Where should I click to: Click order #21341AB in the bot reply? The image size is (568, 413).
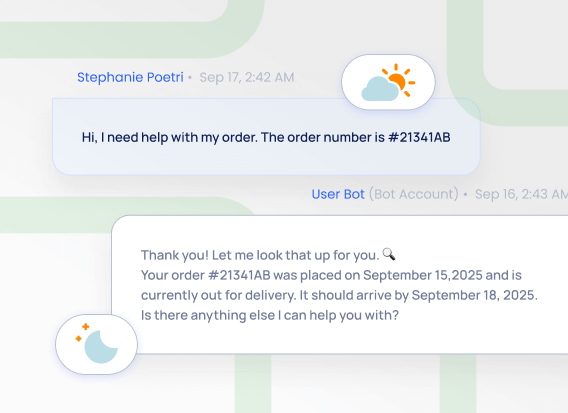click(x=239, y=275)
